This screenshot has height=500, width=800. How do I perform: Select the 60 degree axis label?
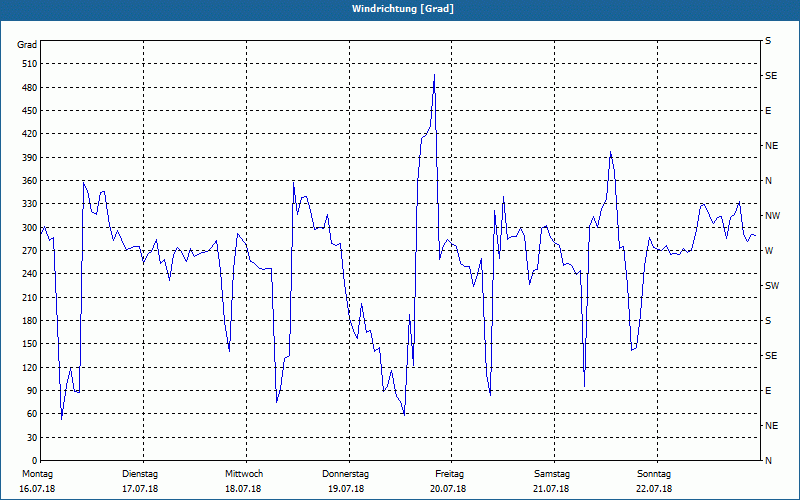(x=31, y=414)
